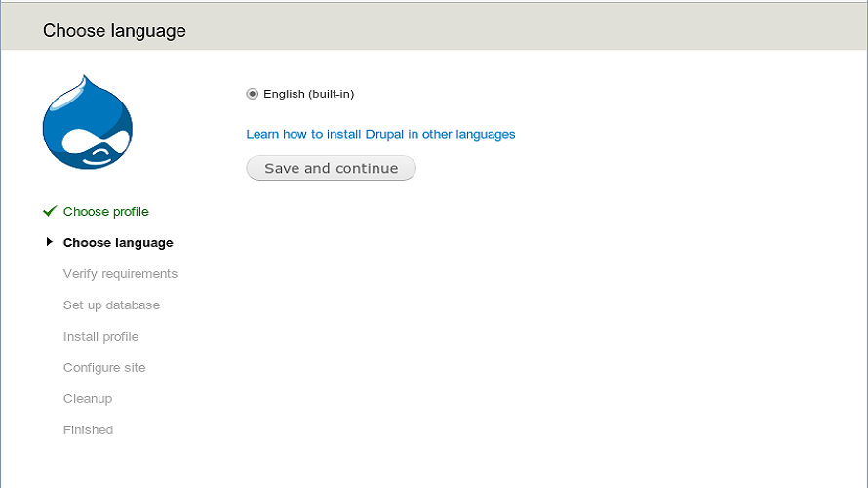
Task: Open Learn how to install Drupal link
Action: [380, 134]
